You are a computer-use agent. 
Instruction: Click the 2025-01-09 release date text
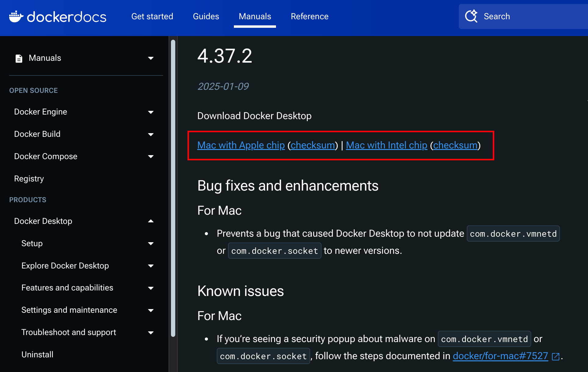point(223,86)
